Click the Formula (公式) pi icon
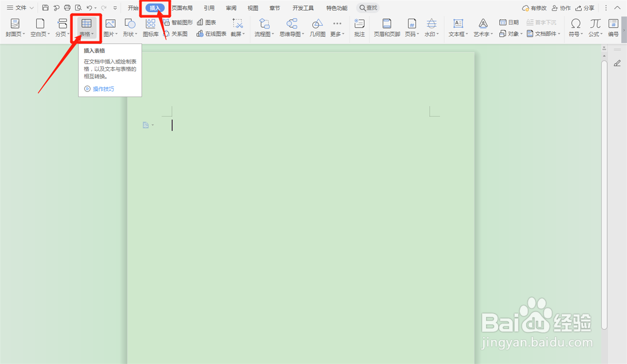 click(x=595, y=24)
